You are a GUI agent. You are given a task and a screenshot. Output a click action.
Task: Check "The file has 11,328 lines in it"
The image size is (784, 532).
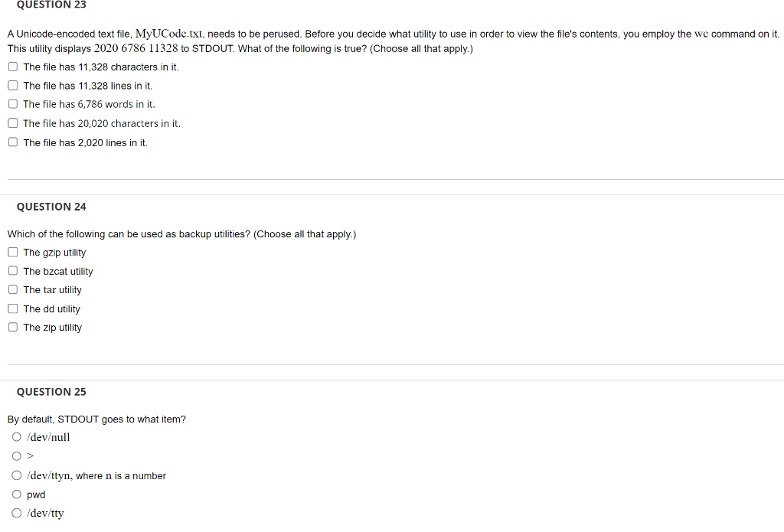point(12,85)
